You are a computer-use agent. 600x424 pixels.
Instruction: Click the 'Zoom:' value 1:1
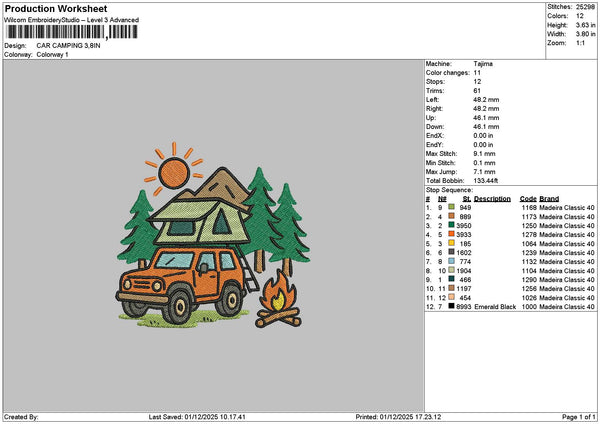(x=580, y=43)
